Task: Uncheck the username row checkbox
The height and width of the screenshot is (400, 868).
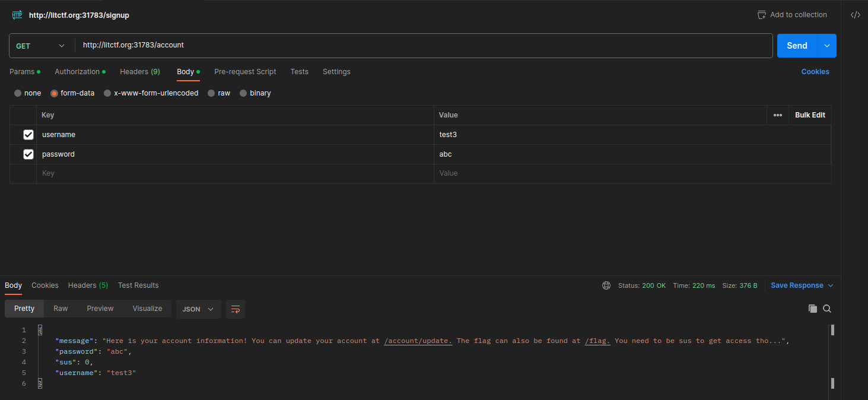Action: pos(28,135)
